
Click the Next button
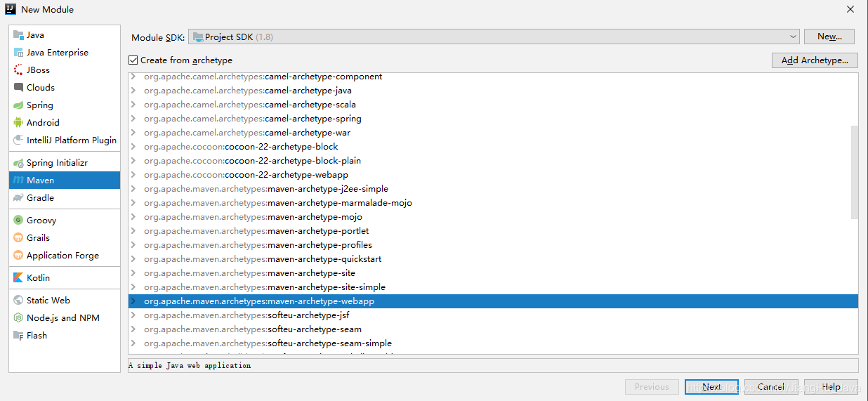tap(711, 387)
